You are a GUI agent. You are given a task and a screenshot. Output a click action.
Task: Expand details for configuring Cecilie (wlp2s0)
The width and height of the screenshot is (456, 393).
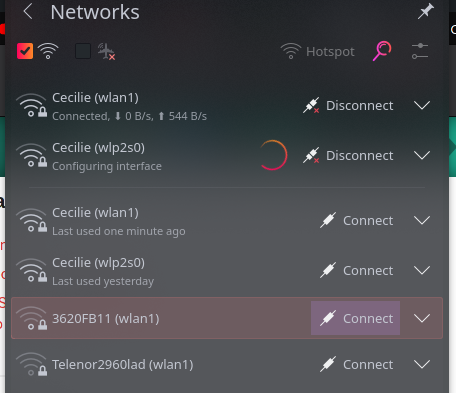click(x=422, y=155)
